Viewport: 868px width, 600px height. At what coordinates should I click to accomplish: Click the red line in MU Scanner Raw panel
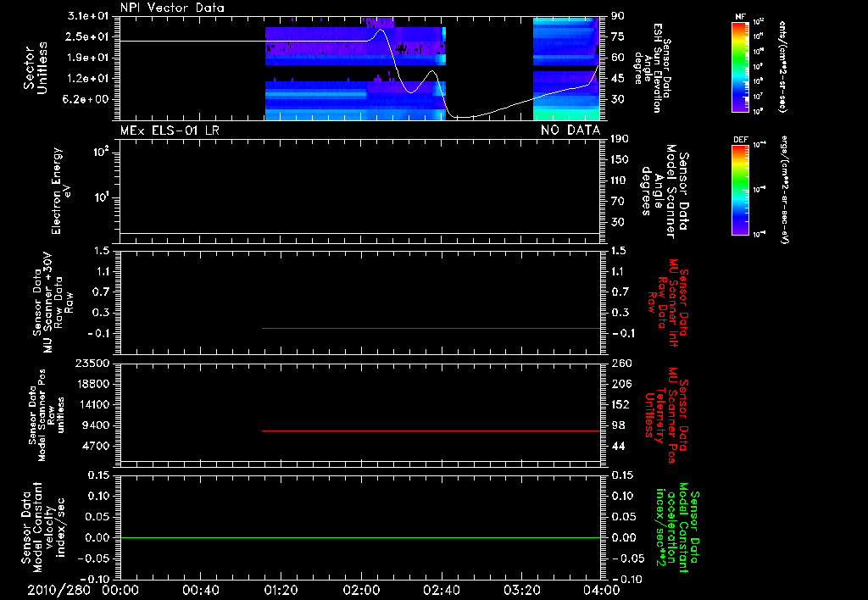pos(431,328)
